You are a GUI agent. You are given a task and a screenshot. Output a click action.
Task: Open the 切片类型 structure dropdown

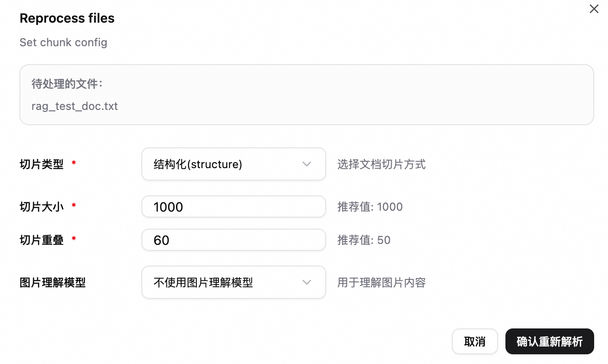[x=226, y=164]
